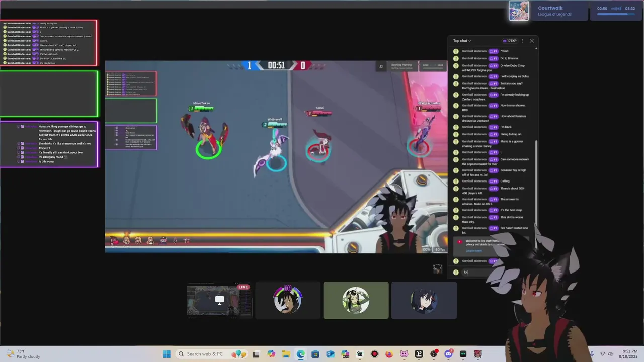Switch to Microsoft Edge in the taskbar

(x=300, y=354)
